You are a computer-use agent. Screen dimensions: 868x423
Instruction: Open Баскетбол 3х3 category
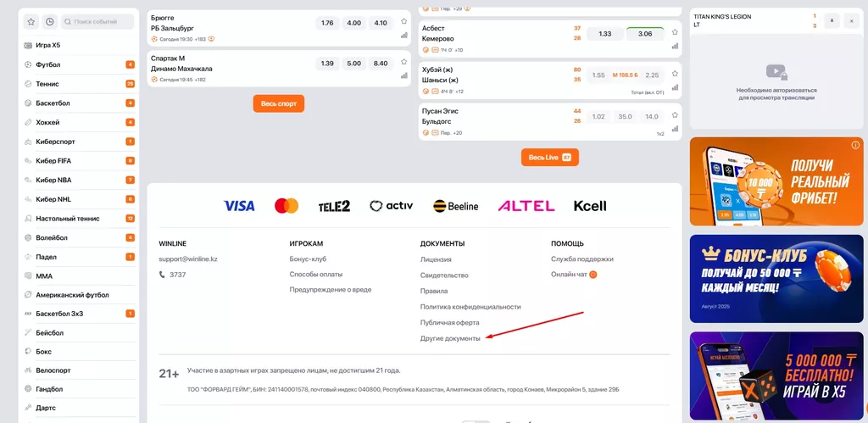click(x=79, y=314)
